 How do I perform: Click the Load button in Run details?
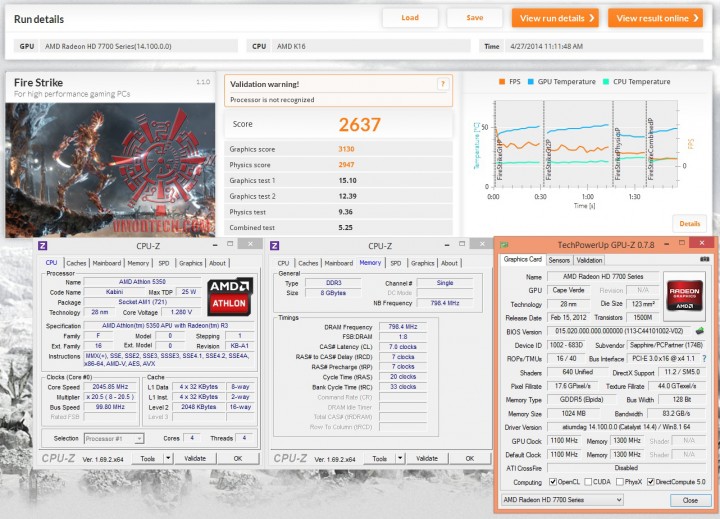click(410, 18)
